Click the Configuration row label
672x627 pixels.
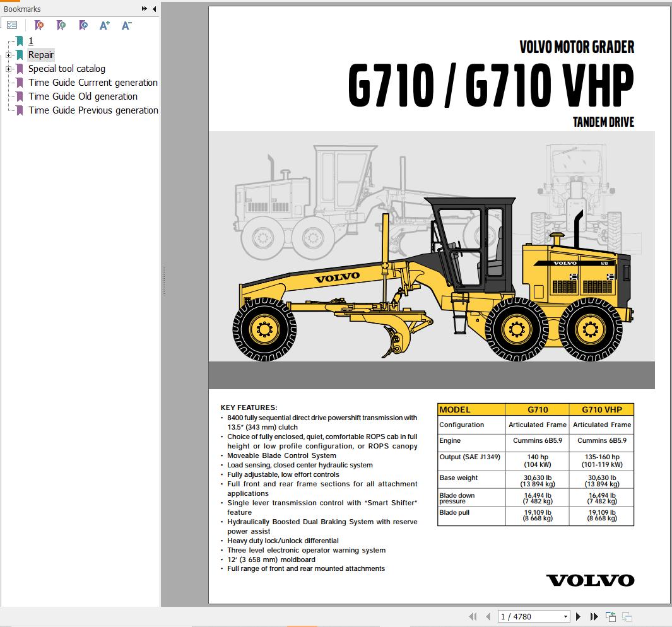pos(462,425)
